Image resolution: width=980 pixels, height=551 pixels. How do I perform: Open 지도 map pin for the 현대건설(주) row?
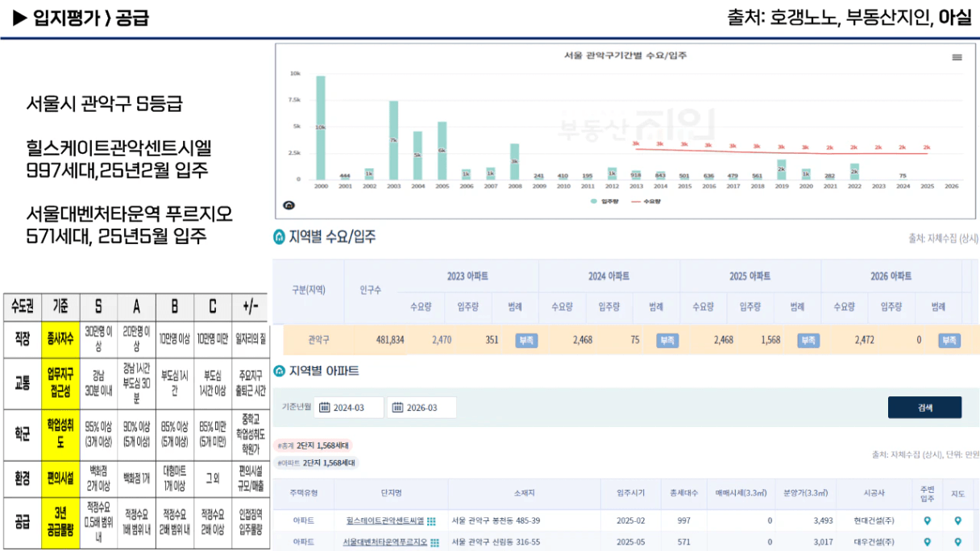point(957,520)
